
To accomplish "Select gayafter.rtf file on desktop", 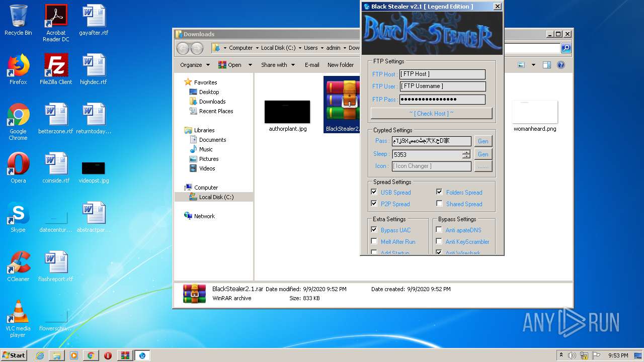I will click(94, 21).
